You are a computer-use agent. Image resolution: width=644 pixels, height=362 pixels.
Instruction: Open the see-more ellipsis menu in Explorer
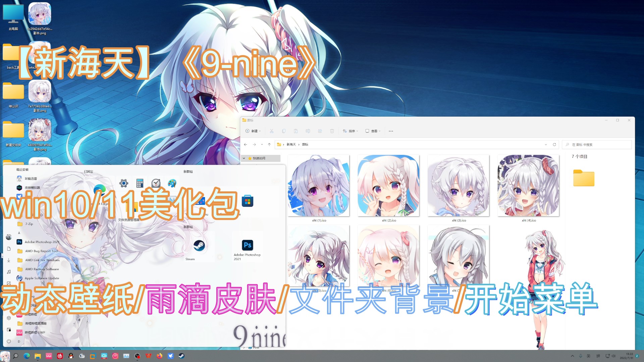pyautogui.click(x=391, y=131)
